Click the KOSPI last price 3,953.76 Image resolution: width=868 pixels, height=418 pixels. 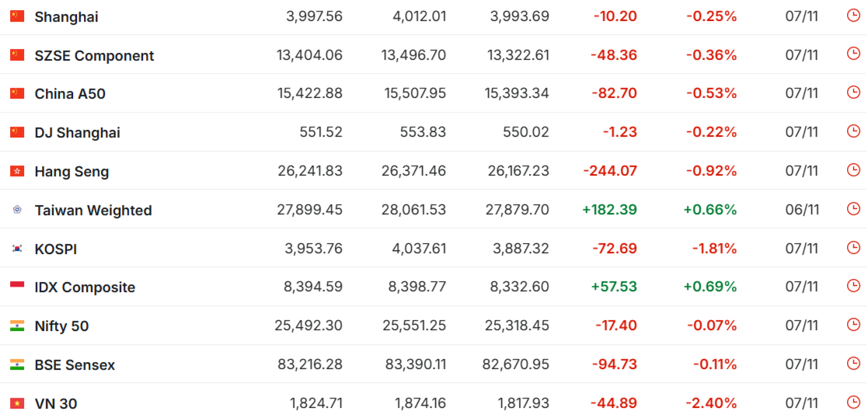pos(309,249)
